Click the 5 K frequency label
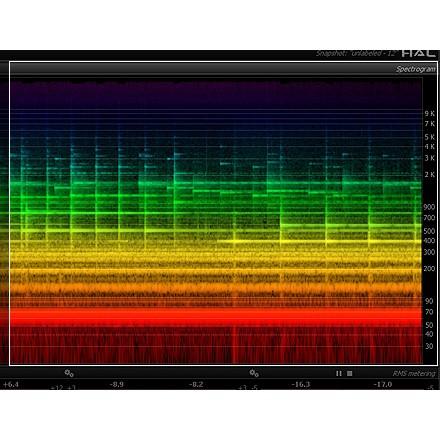The width and height of the screenshot is (440, 440). [x=430, y=137]
